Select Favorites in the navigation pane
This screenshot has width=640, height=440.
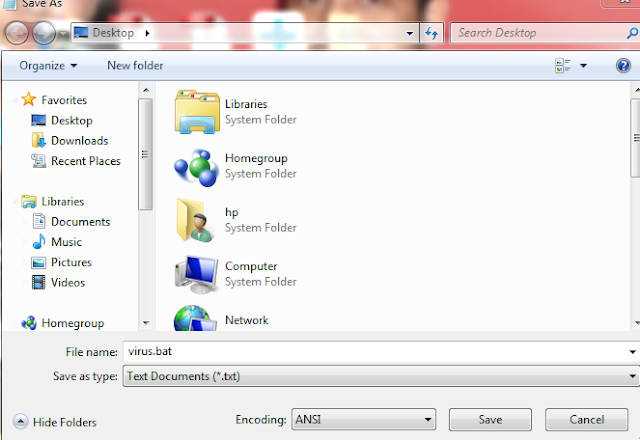pyautogui.click(x=64, y=100)
